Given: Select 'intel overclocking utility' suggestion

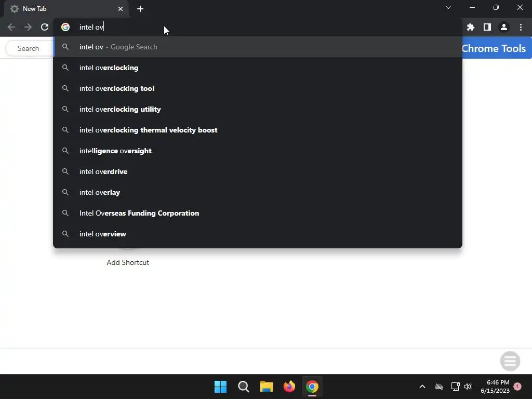Looking at the screenshot, I should (x=258, y=109).
